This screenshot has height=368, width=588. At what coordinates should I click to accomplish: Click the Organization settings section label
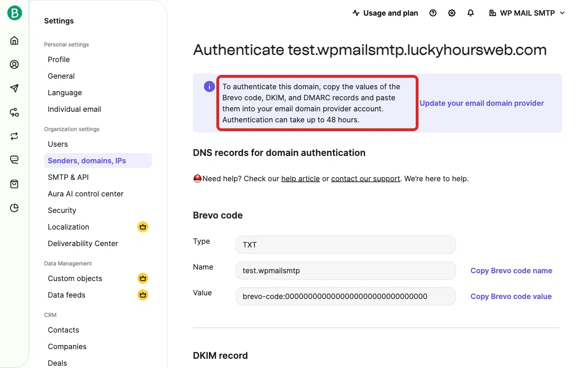pos(72,129)
